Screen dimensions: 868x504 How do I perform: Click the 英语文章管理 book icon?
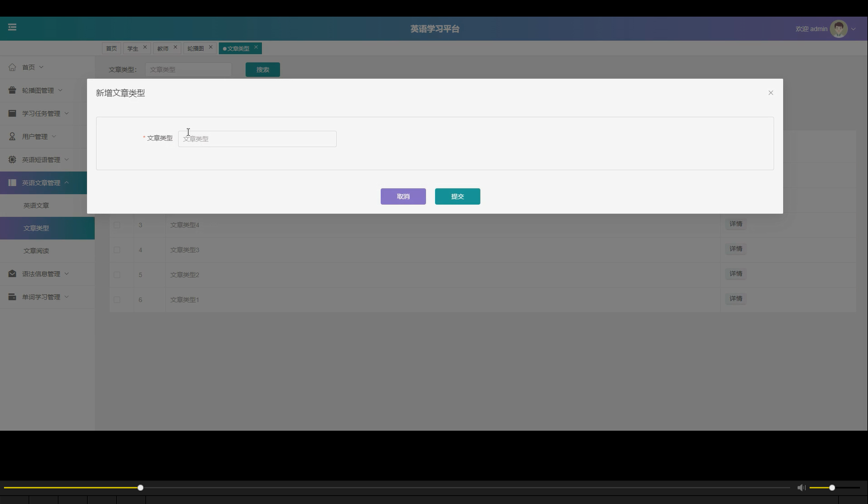click(12, 182)
